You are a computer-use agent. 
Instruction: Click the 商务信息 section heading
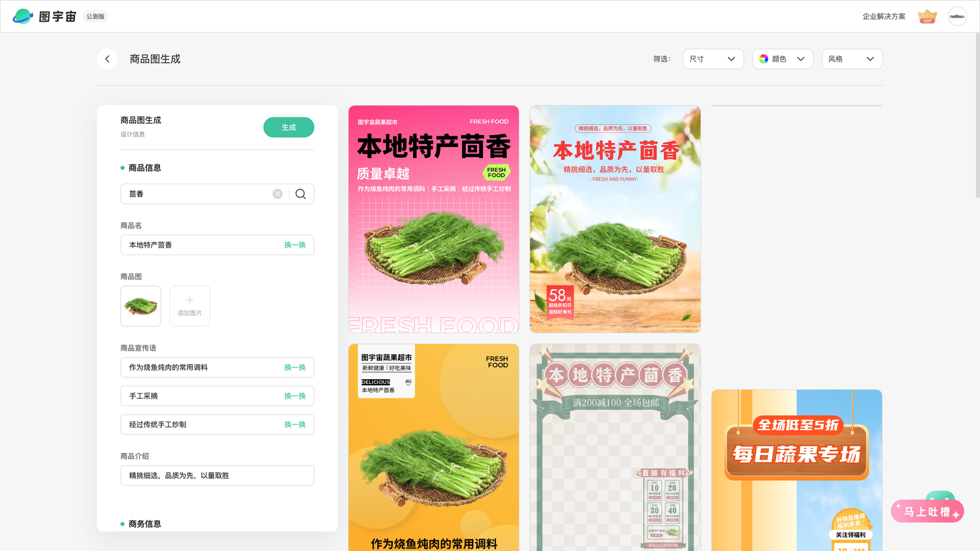point(144,524)
